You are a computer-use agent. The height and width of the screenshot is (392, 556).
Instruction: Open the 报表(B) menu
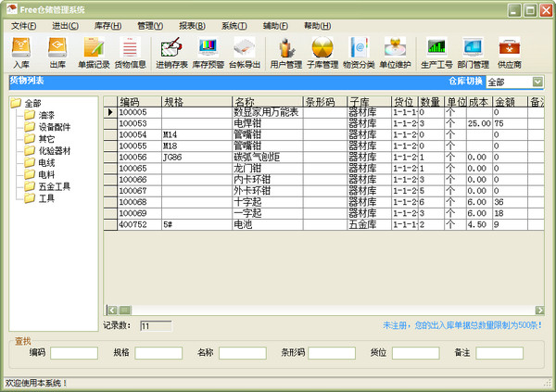point(192,26)
